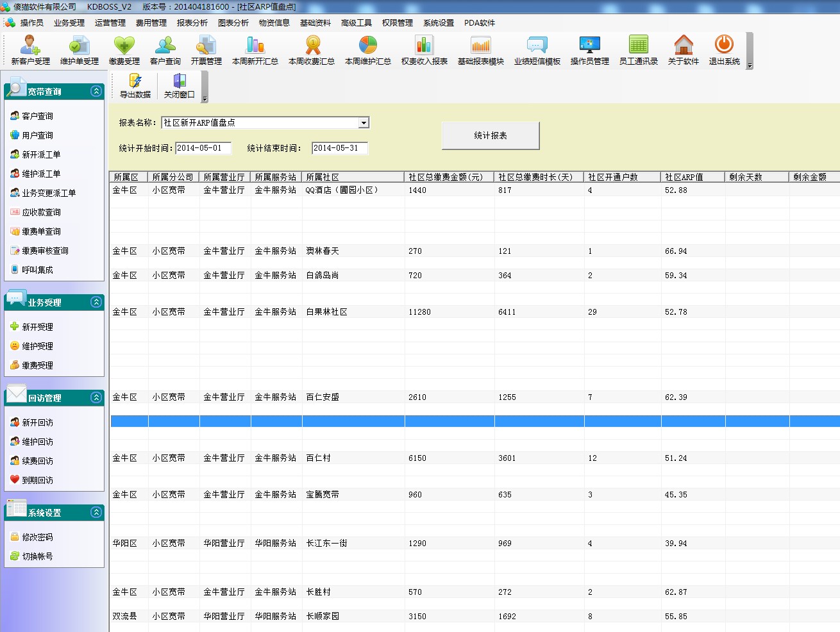Open 权限管理 menu
Screen dimensions: 840x632
tap(398, 22)
